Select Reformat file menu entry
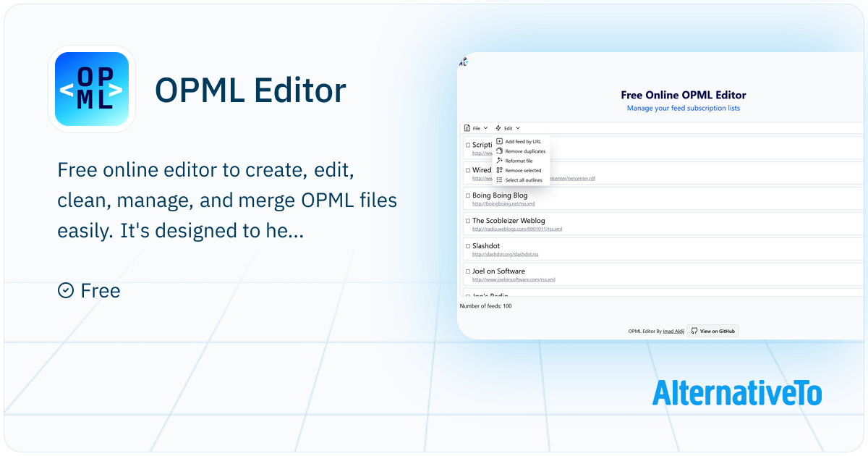This screenshot has width=868, height=456. click(521, 161)
